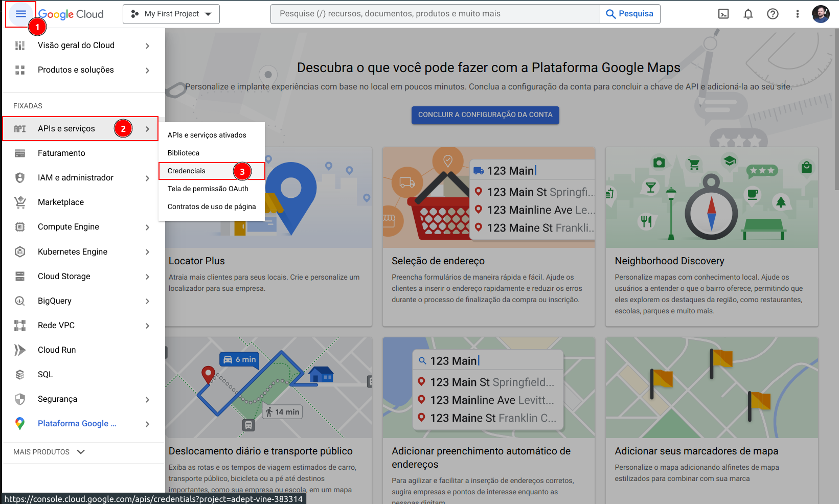The height and width of the screenshot is (504, 839).
Task: Click Concluir a configuração da conta button
Action: click(485, 115)
